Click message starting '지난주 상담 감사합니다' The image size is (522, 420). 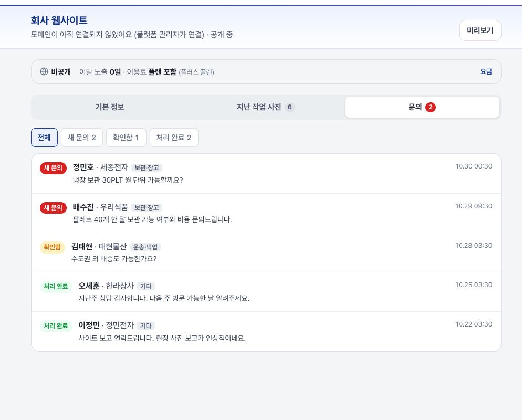164,298
